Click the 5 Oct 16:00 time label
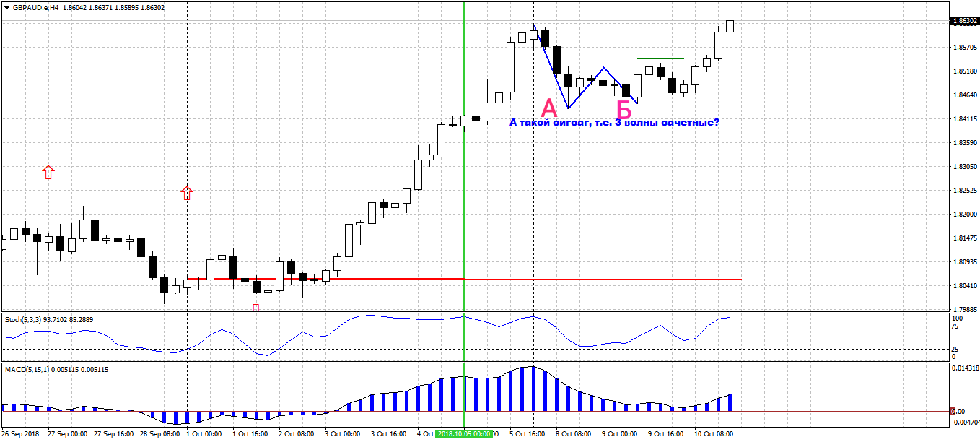The image size is (980, 442). point(527,434)
